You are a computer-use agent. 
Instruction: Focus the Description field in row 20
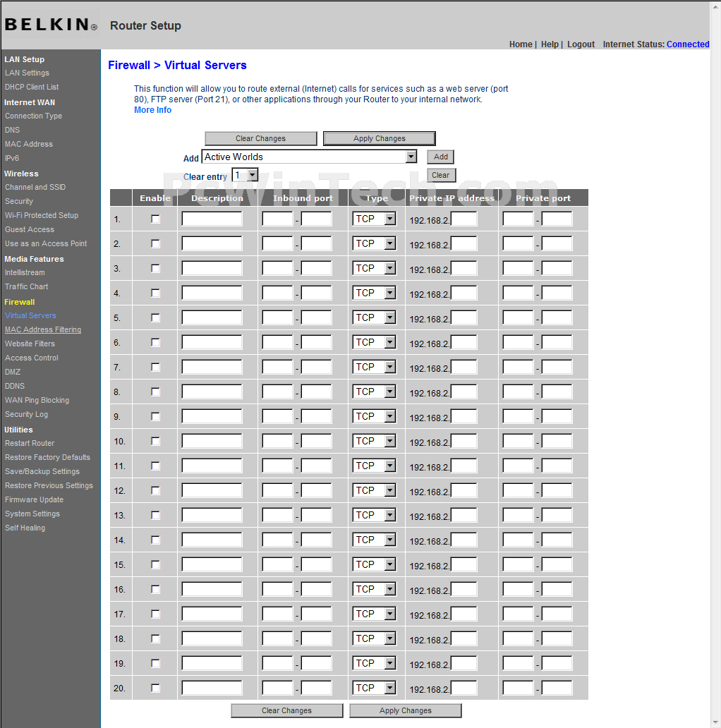pos(212,688)
